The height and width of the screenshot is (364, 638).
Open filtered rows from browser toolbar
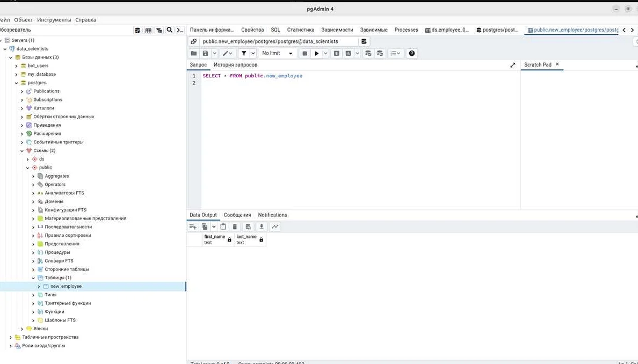pyautogui.click(x=159, y=31)
